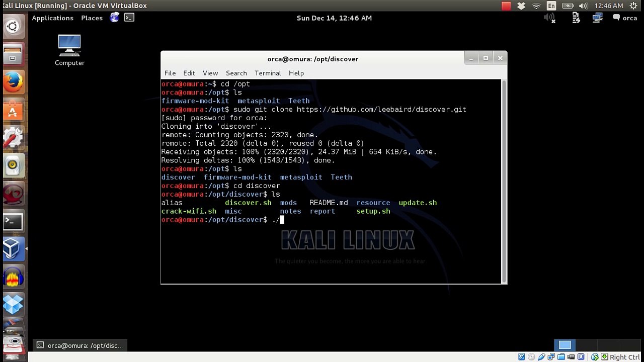Show calendar from host clock 12:46 AM

click(609, 6)
